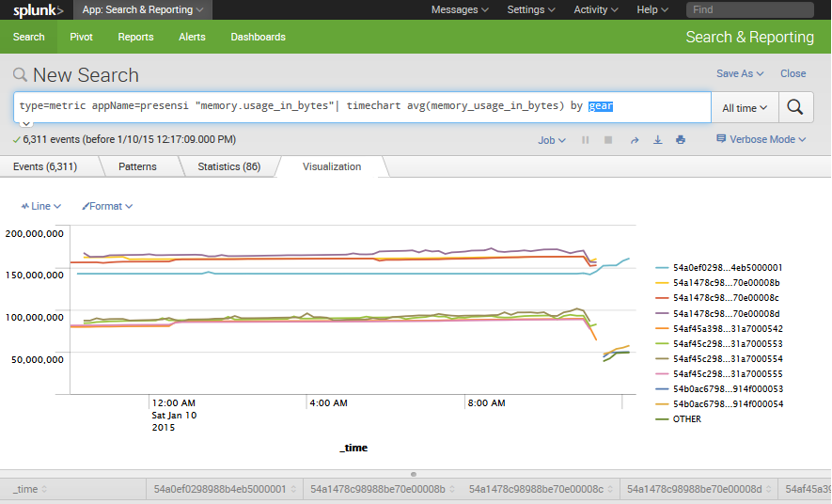Go to Search nav item

coord(28,37)
